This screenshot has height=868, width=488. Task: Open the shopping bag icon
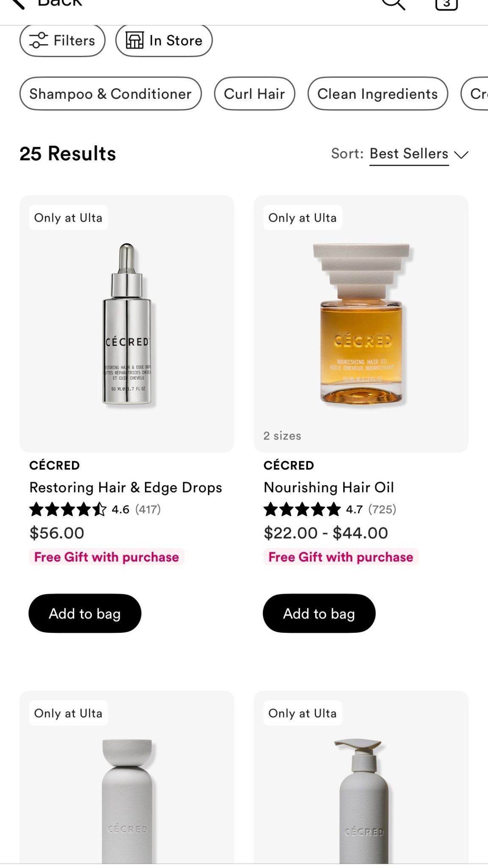[x=446, y=4]
